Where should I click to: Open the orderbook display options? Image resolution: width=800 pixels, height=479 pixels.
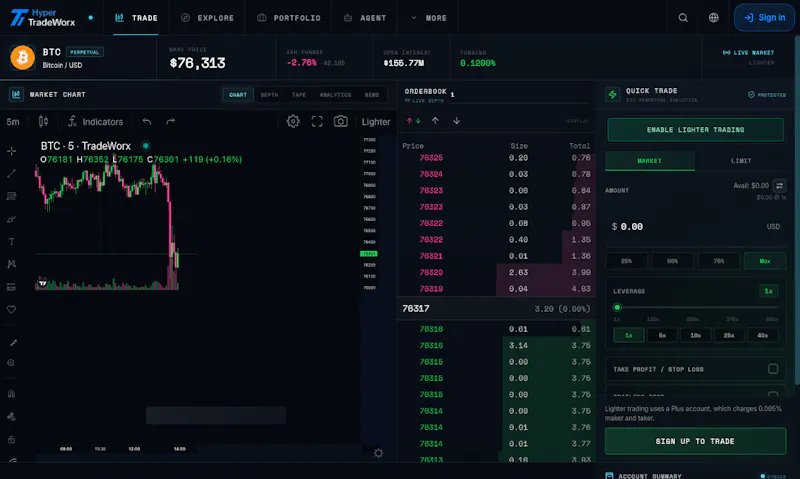click(578, 121)
